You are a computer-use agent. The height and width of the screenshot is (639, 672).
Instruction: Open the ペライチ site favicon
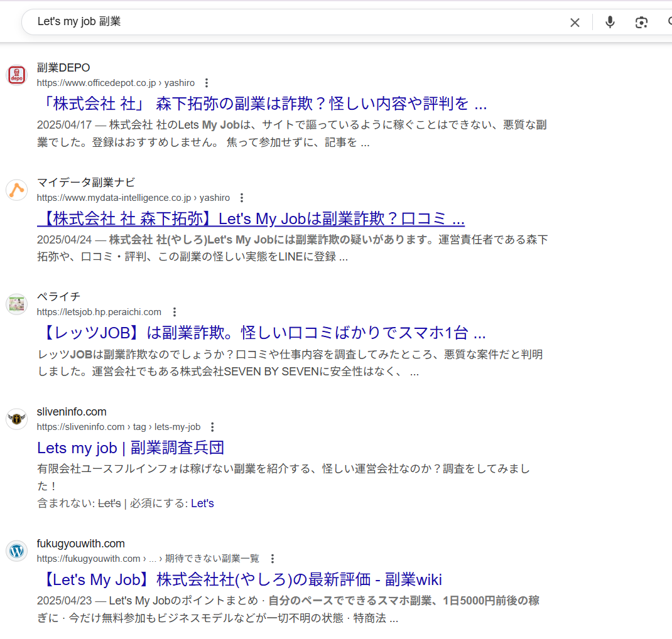17,304
